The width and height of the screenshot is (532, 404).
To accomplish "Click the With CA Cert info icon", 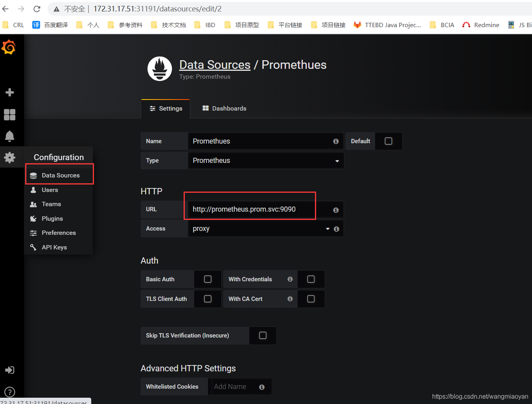I will click(x=290, y=299).
